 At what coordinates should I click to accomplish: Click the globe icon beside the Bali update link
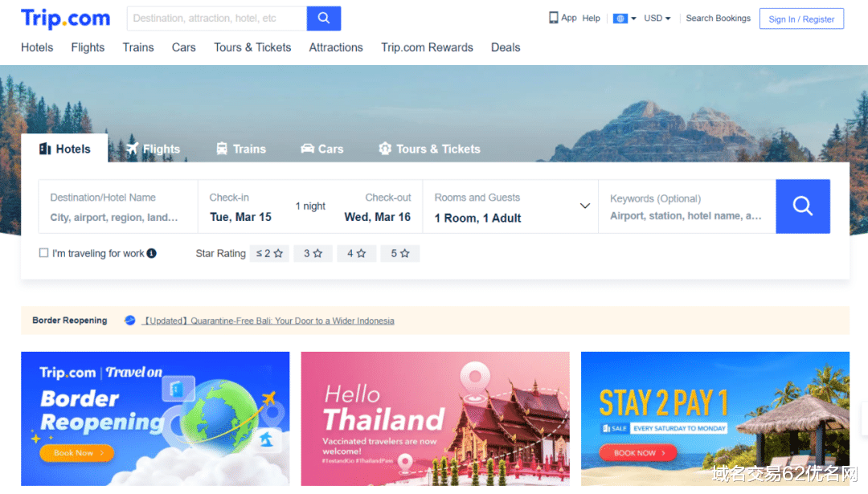point(130,320)
